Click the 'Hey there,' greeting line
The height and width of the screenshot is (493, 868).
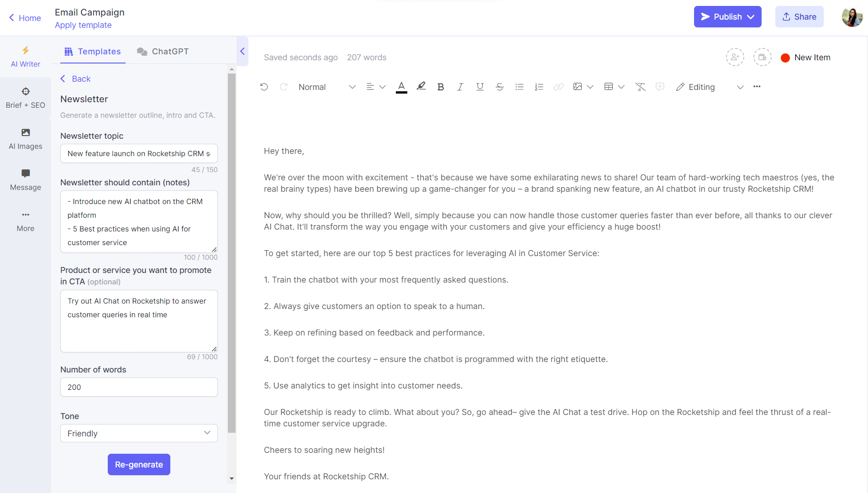pos(284,151)
